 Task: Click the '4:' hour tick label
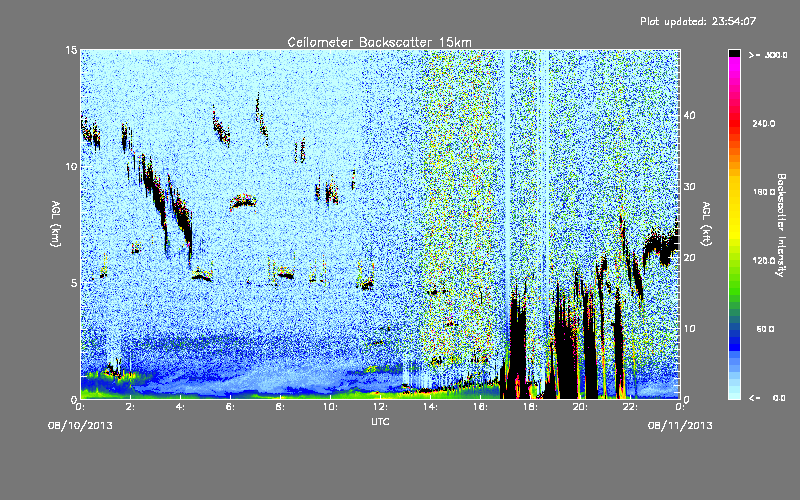[180, 407]
